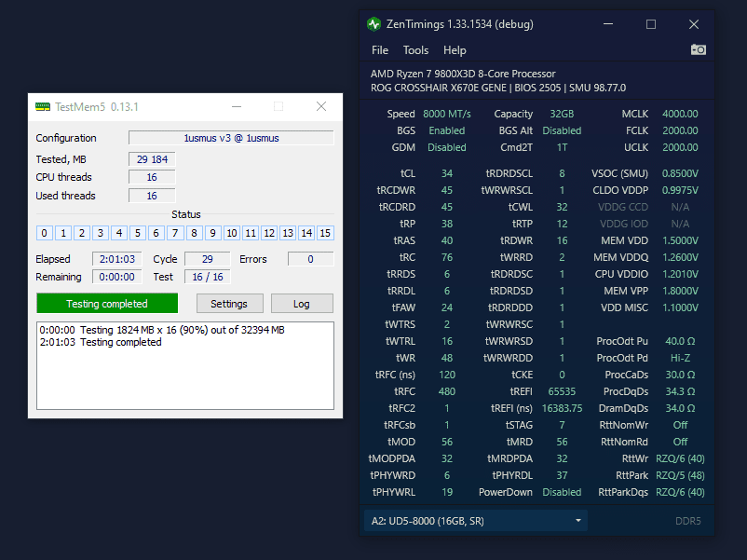The height and width of the screenshot is (560, 747).
Task: Click the GDM value Disabled
Action: point(447,147)
